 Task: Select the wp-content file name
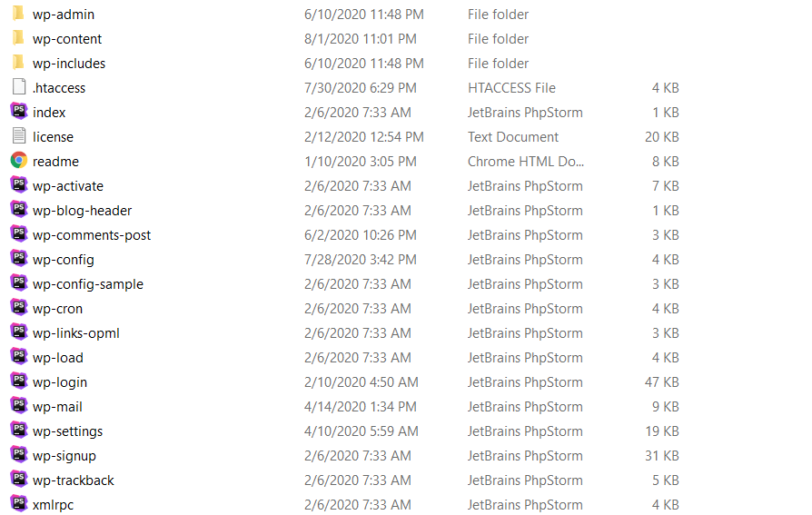[67, 39]
